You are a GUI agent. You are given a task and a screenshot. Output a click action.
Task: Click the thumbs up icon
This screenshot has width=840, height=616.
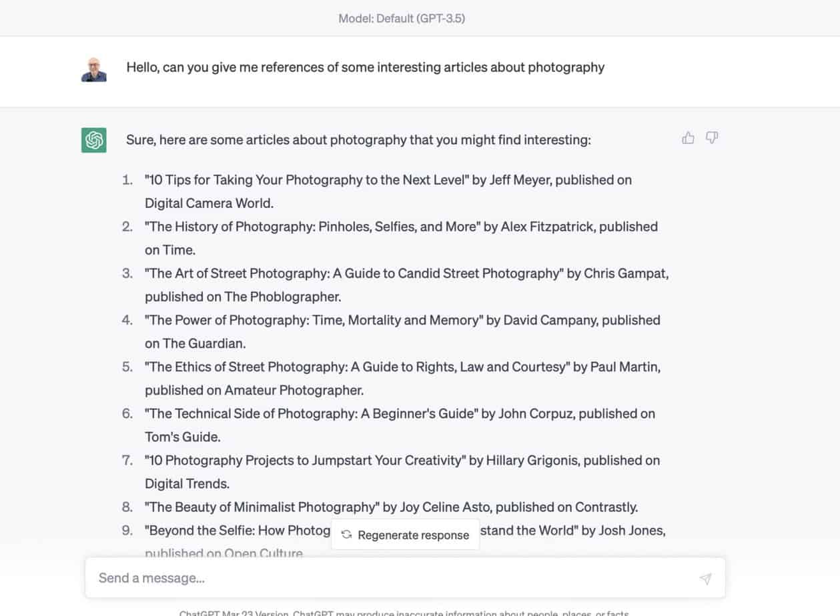pyautogui.click(x=688, y=138)
